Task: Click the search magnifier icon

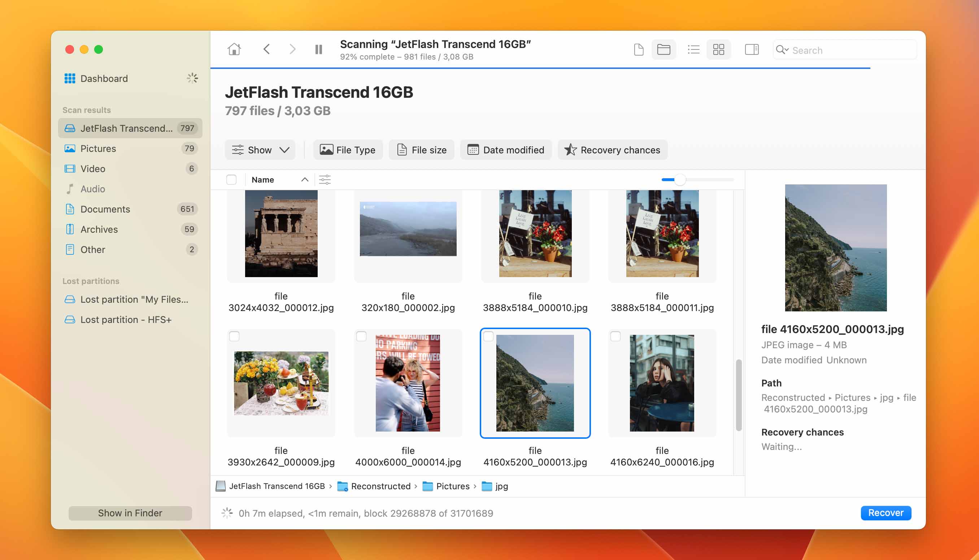Action: tap(781, 50)
